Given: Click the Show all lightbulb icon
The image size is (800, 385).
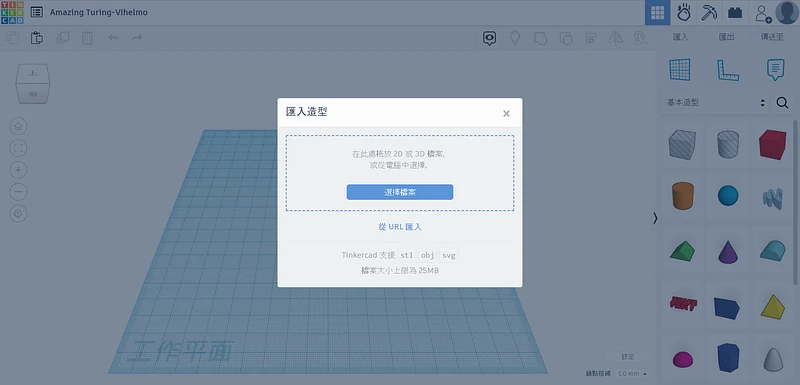Looking at the screenshot, I should click(x=515, y=38).
